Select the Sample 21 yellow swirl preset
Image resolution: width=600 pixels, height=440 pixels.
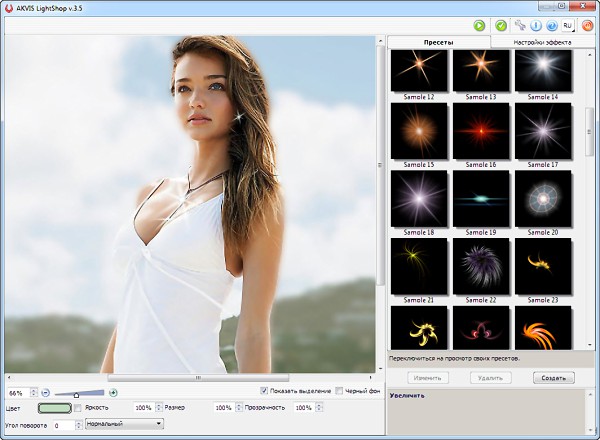tap(419, 266)
